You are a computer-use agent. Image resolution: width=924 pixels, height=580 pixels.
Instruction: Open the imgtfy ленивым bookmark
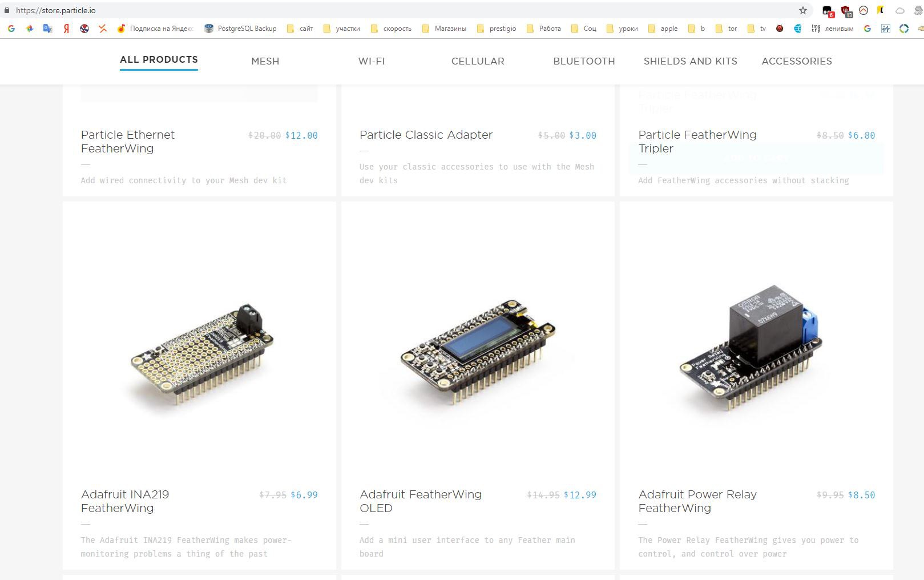(x=833, y=28)
